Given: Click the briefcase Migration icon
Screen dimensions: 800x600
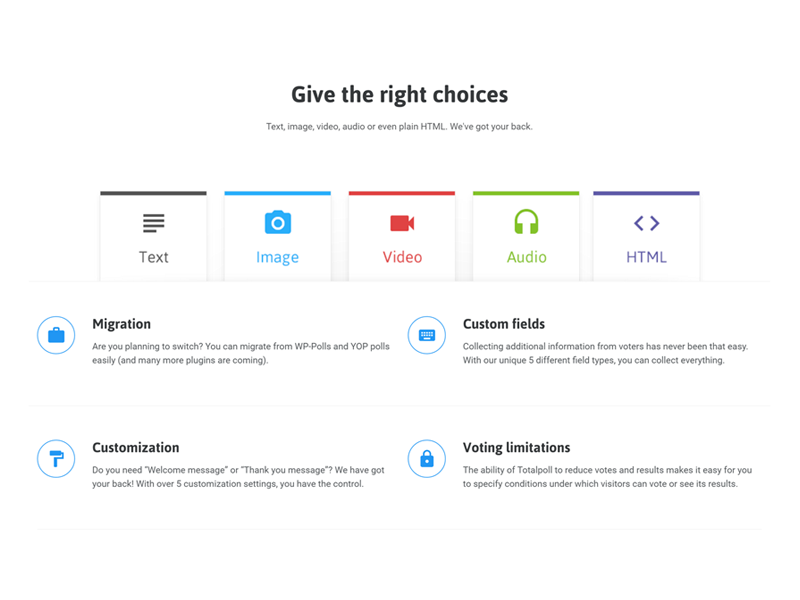Looking at the screenshot, I should click(56, 335).
